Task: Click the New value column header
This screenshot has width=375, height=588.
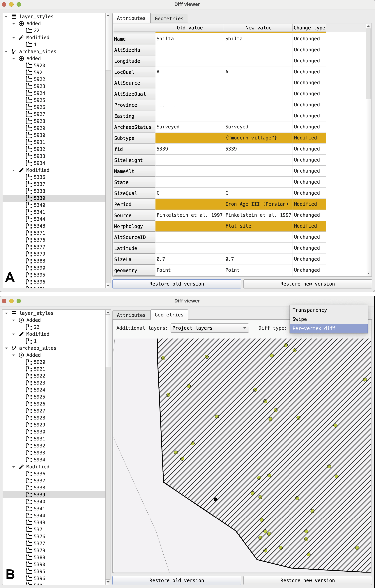Action: click(x=258, y=28)
